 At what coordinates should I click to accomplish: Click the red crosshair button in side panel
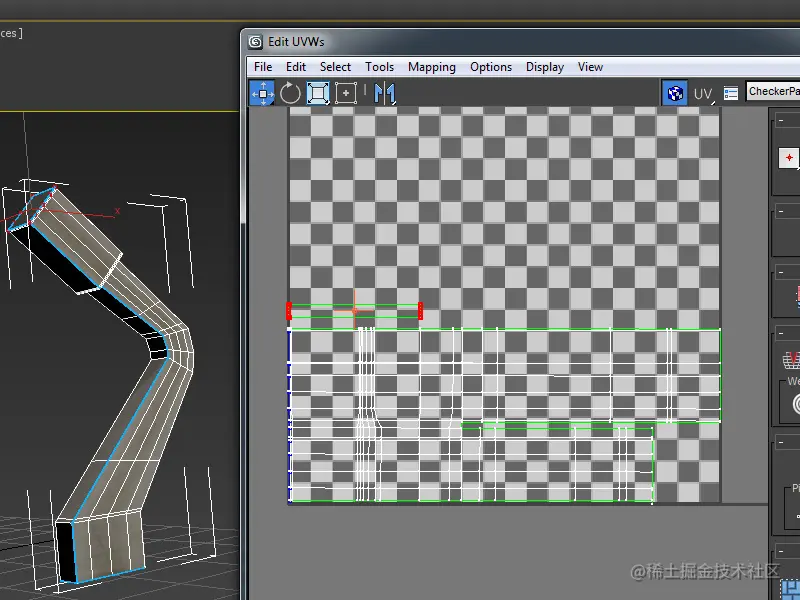[x=788, y=158]
